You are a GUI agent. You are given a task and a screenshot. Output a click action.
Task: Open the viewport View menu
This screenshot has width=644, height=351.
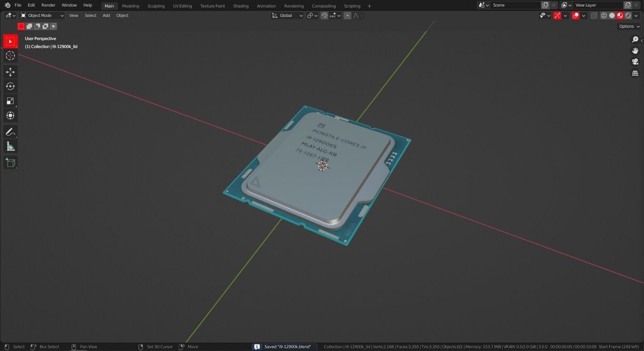click(74, 16)
